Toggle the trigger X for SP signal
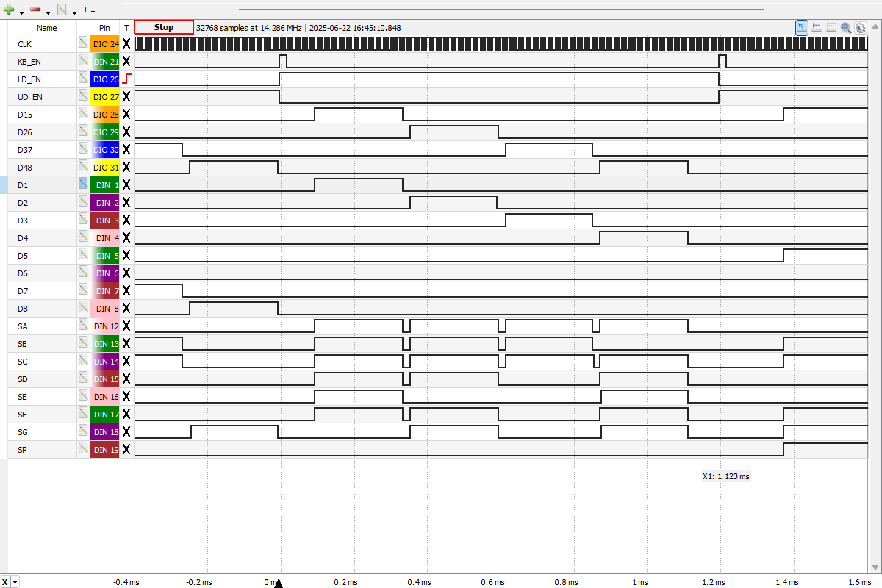The width and height of the screenshot is (882, 588). [126, 450]
